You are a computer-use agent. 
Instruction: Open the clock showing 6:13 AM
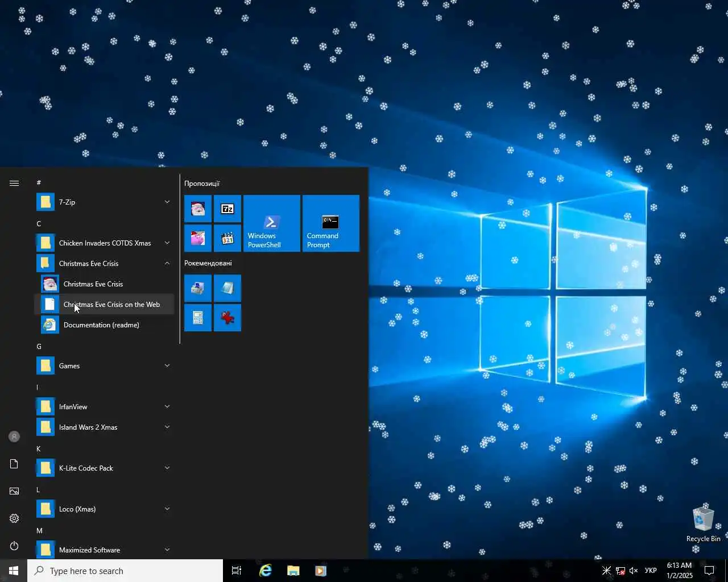(x=680, y=571)
